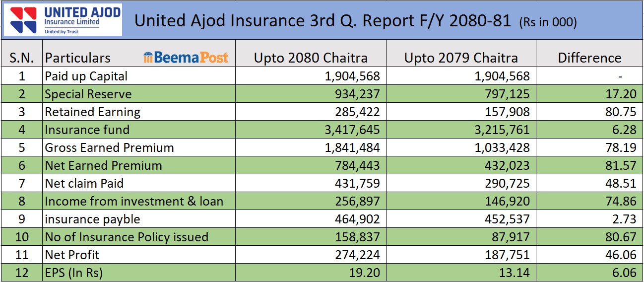Select the Special Reserve row label

point(88,94)
